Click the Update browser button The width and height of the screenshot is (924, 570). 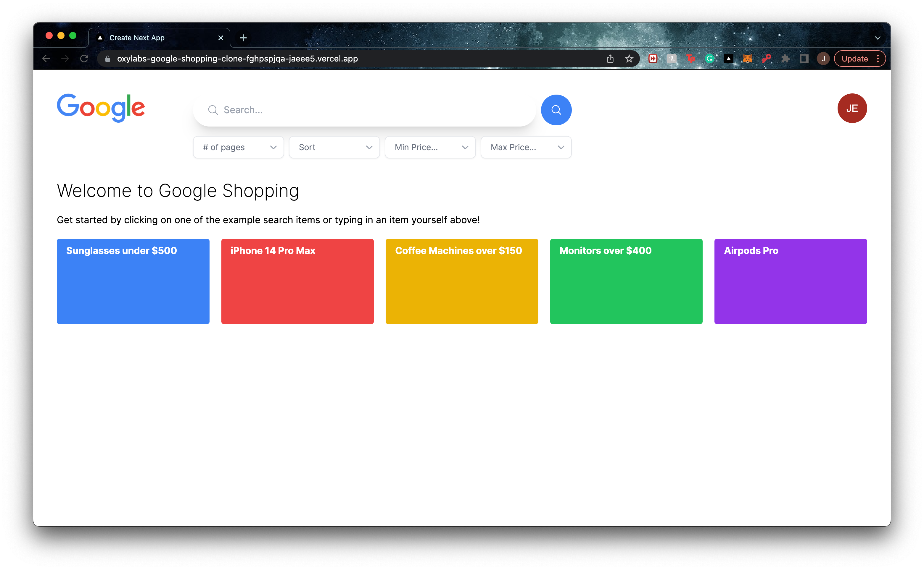pyautogui.click(x=854, y=59)
